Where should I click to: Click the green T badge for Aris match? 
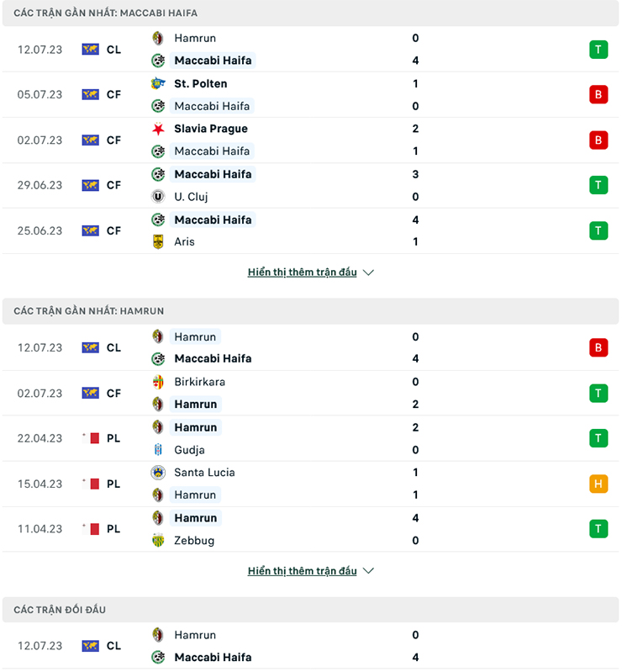tap(598, 230)
